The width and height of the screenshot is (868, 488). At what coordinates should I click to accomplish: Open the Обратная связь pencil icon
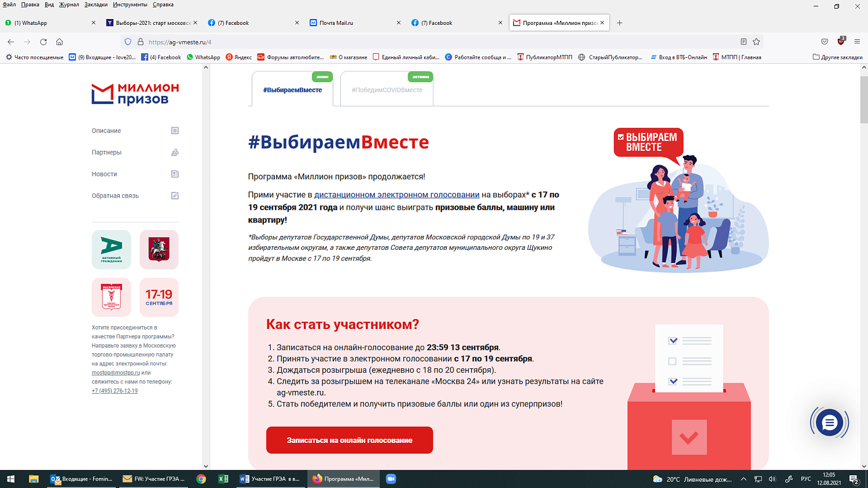pos(175,195)
